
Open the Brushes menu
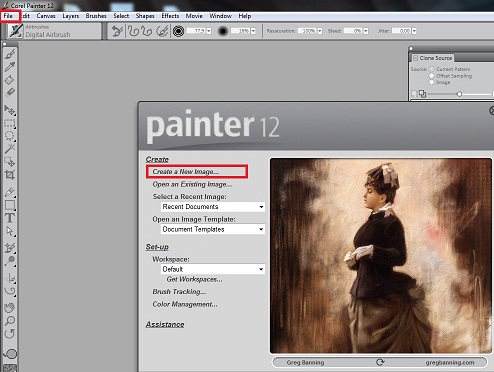coord(96,16)
